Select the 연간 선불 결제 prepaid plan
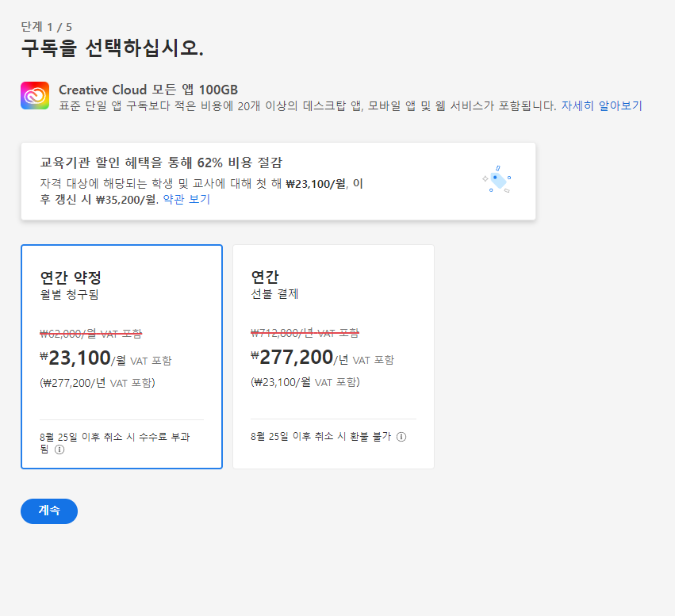This screenshot has height=616, width=675. point(334,357)
